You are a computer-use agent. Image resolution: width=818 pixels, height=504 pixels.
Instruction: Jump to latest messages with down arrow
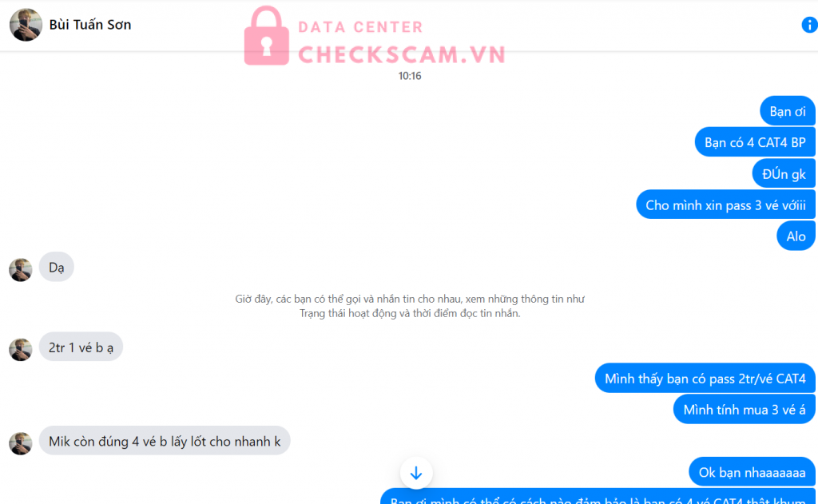point(415,473)
